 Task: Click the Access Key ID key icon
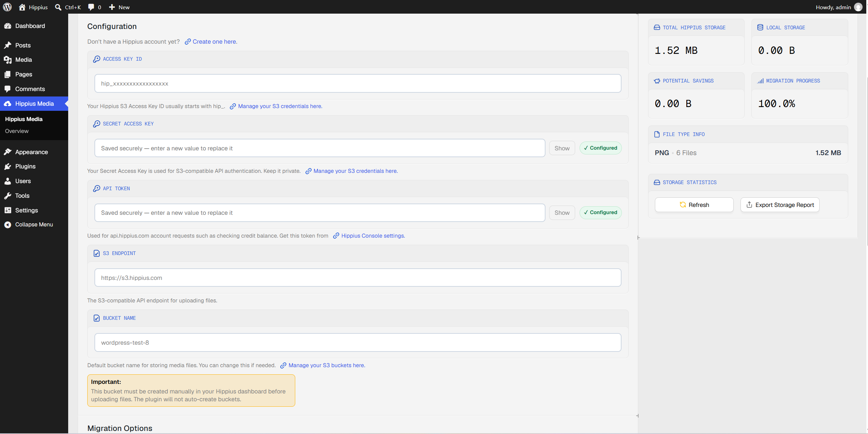[96, 59]
